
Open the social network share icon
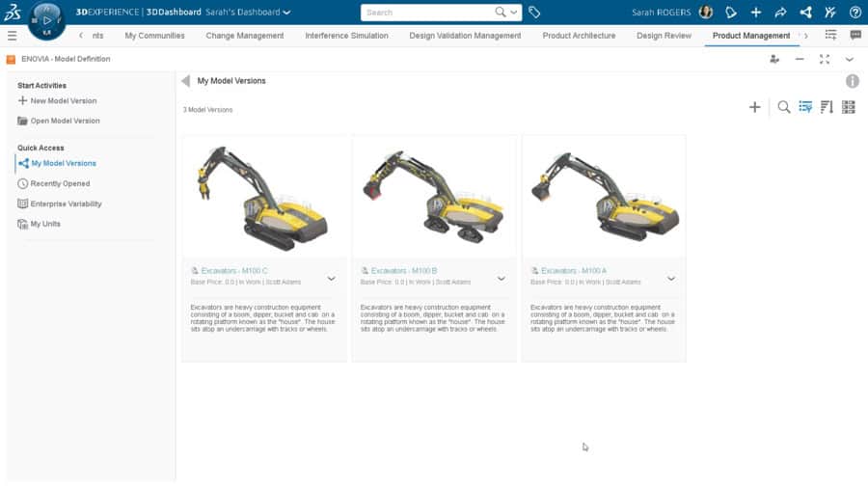tap(806, 13)
